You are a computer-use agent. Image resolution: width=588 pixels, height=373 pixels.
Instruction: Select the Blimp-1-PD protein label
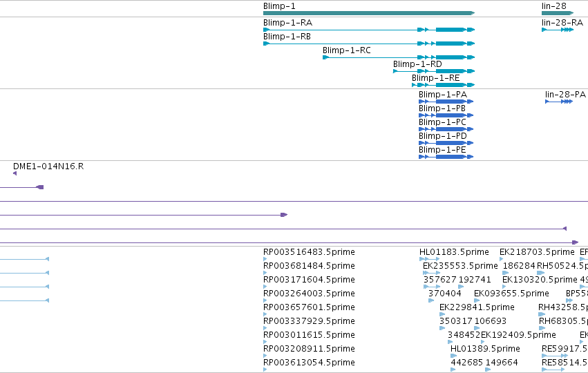[443, 136]
